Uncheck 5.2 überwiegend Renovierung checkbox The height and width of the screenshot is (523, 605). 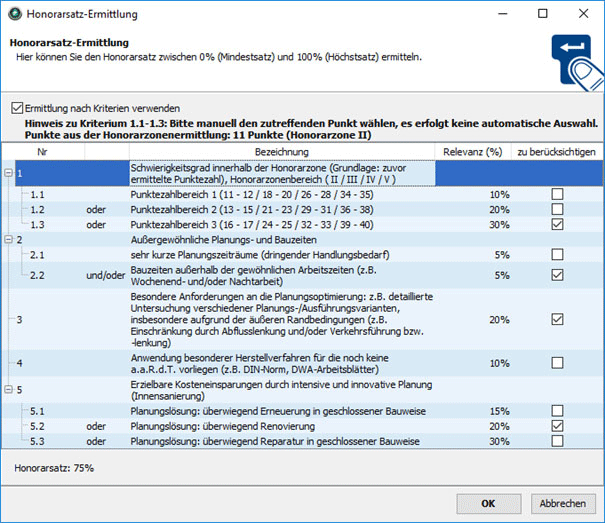[x=557, y=426]
